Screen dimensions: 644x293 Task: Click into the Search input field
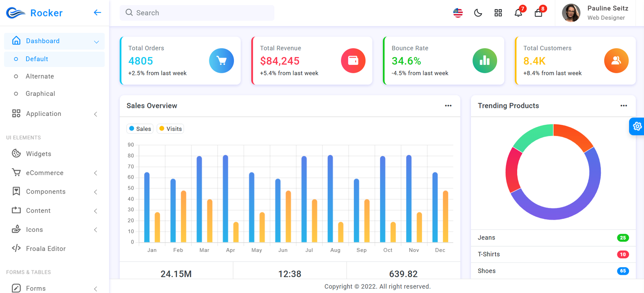197,13
